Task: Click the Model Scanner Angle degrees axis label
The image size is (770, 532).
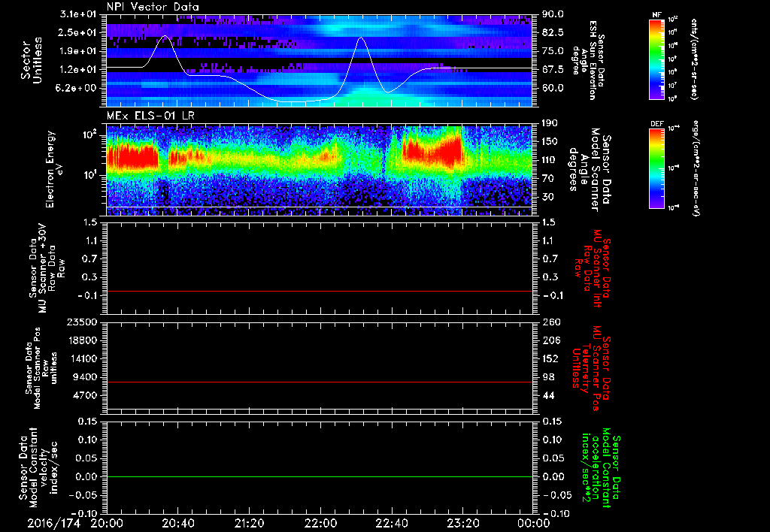Action: coord(590,170)
